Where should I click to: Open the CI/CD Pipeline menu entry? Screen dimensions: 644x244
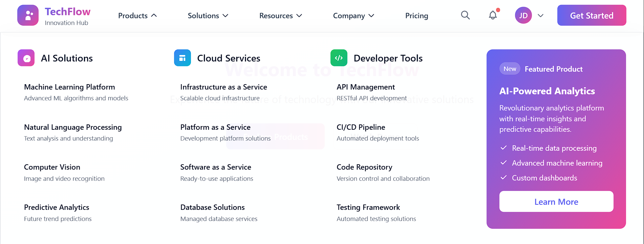(x=361, y=127)
